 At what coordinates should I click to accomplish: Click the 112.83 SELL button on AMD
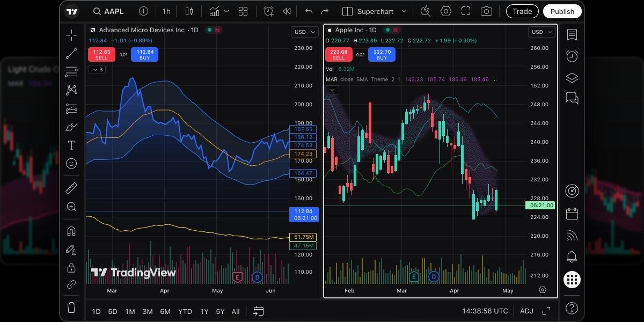(x=101, y=55)
